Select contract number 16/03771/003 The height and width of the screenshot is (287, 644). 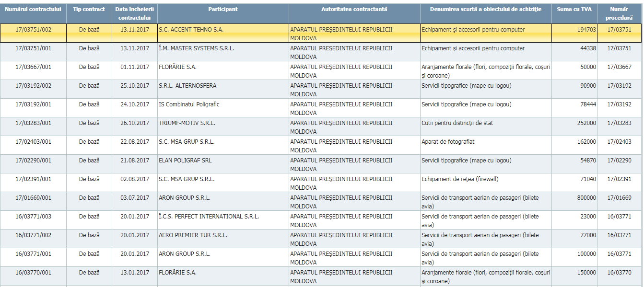[x=33, y=217]
